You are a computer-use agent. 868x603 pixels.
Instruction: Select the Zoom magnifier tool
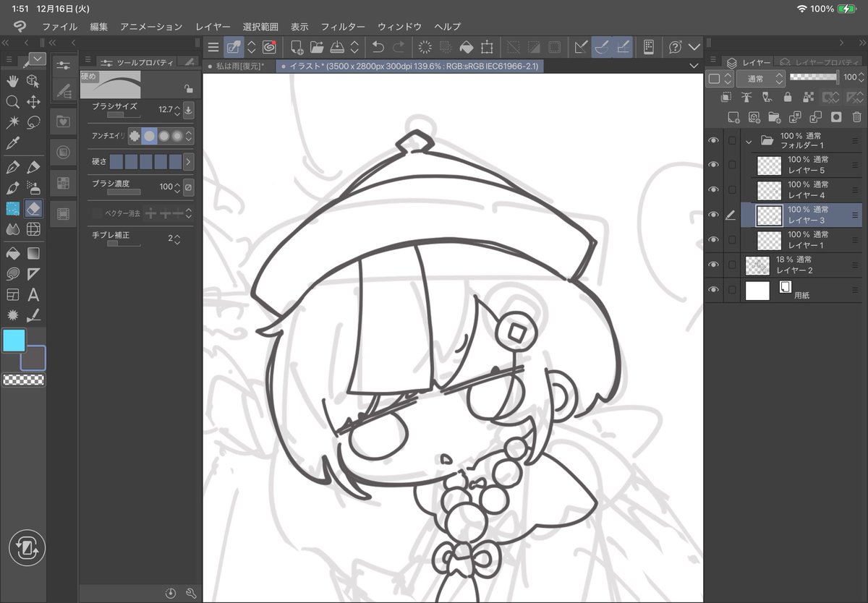click(x=12, y=102)
